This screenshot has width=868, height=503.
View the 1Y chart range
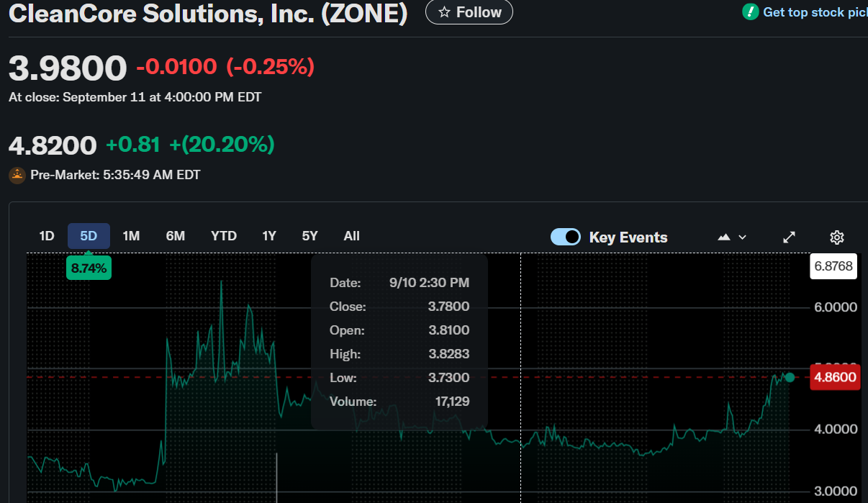[x=269, y=236]
